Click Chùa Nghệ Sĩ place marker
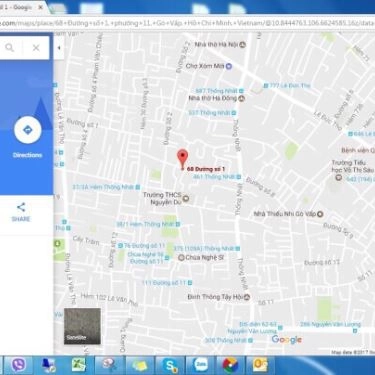The height and width of the screenshot is (375, 375). pos(181,257)
